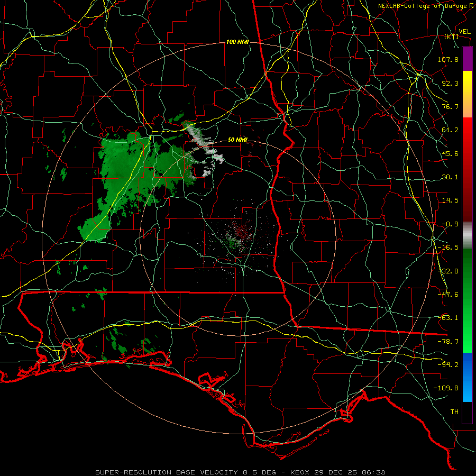This screenshot has width=476, height=476.
Task: Pick the black TH segment of the scale
Action: (467, 413)
